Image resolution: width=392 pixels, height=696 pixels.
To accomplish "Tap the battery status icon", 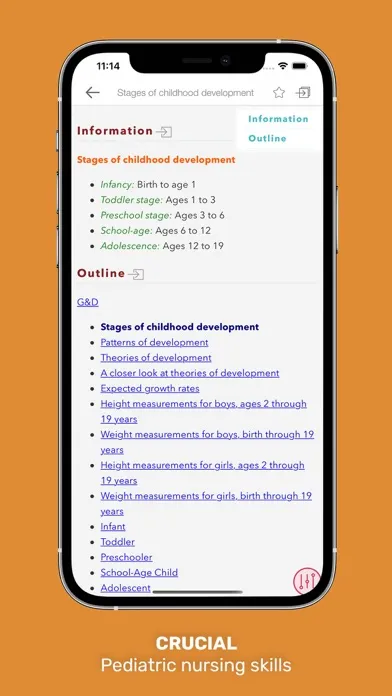I will (300, 66).
